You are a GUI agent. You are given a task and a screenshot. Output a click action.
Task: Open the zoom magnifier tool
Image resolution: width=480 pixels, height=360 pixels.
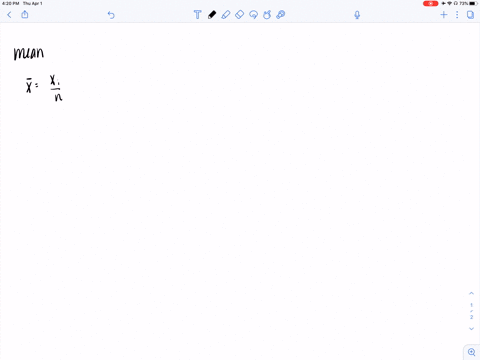click(472, 352)
